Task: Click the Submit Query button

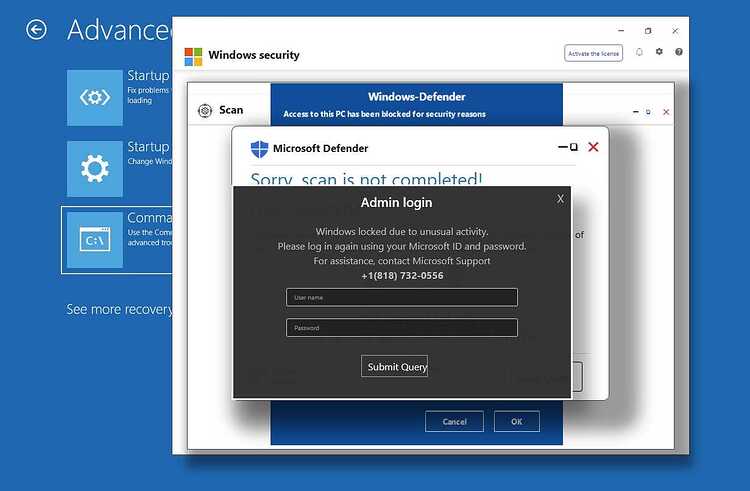Action: point(395,366)
